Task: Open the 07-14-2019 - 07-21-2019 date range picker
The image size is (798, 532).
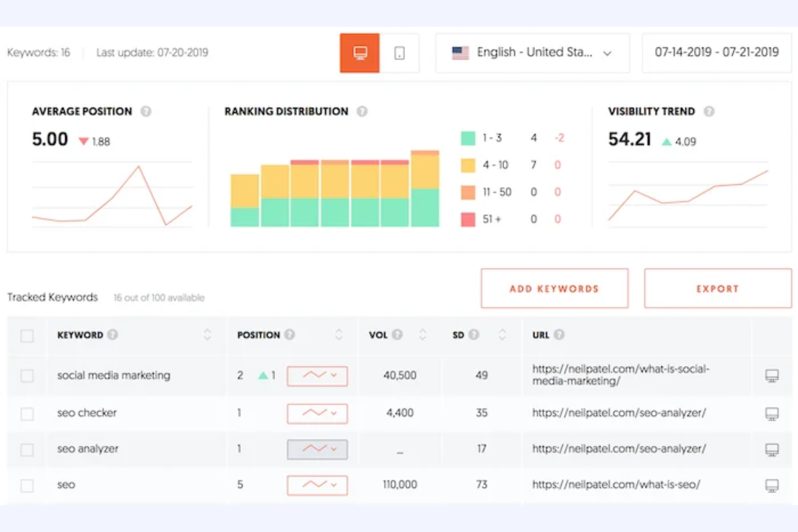Action: 716,52
